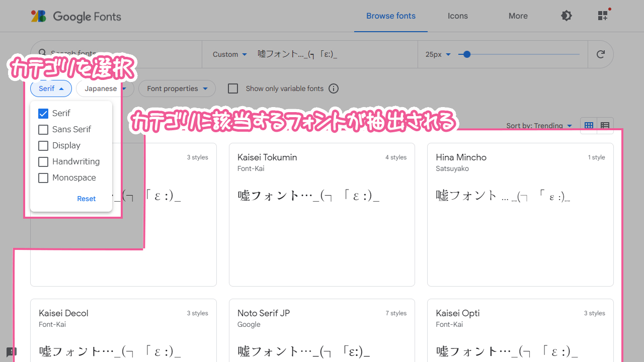Image resolution: width=644 pixels, height=362 pixels.
Task: Switch to list view
Action: [x=605, y=126]
